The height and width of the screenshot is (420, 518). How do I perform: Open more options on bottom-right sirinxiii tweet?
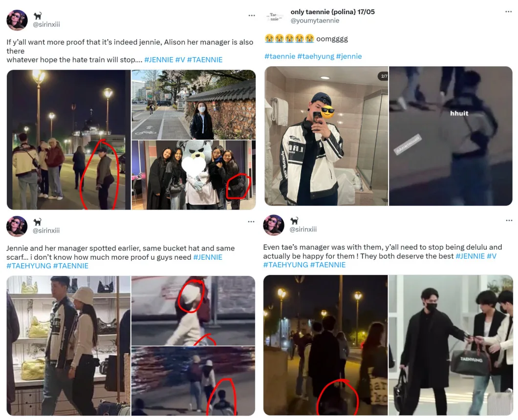(509, 220)
